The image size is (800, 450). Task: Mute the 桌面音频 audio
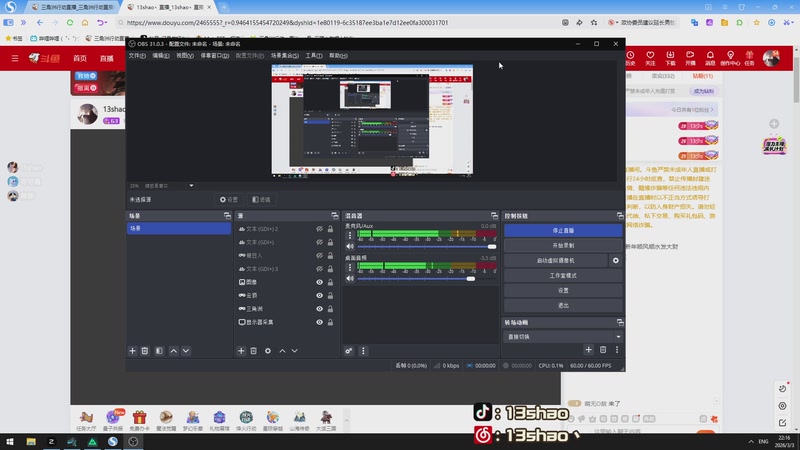(350, 279)
